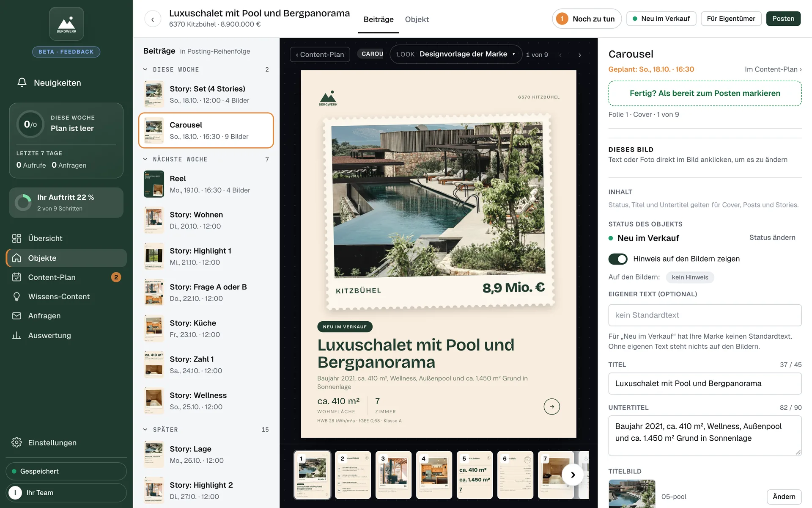
Task: Select slide thumbnail 5 with area figures
Action: 475,475
